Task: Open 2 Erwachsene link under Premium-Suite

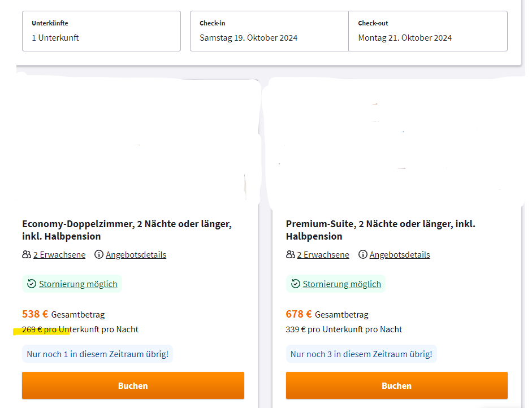Action: pos(323,255)
